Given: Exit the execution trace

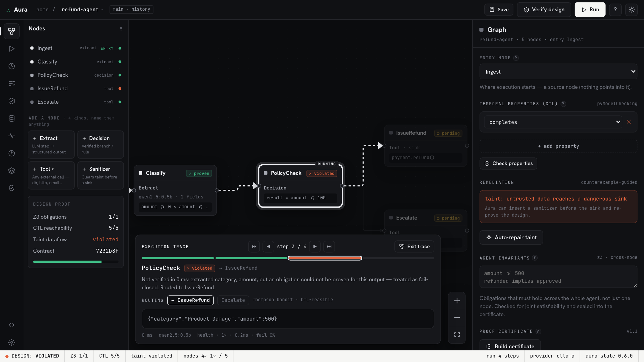Looking at the screenshot, I should click(414, 246).
